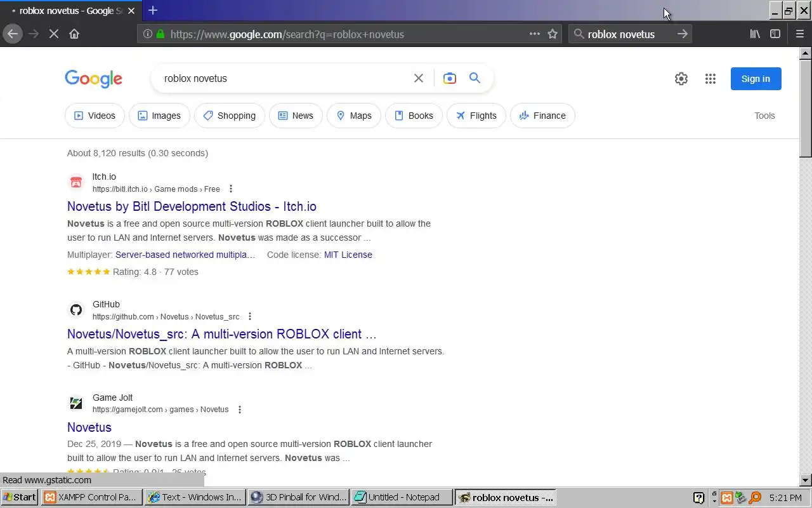Click the Itch.io result favicon
The image size is (812, 508).
(76, 183)
